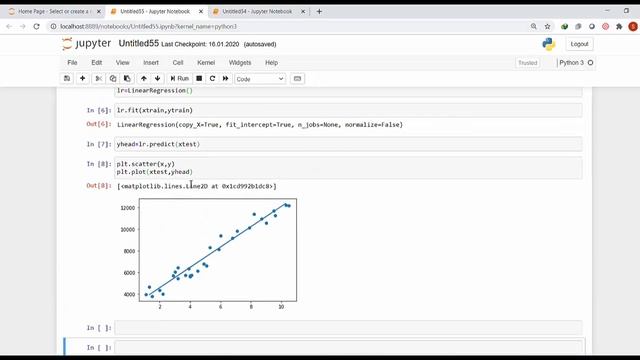The image size is (640, 360).
Task: Restart the kernel with the circular arrow icon
Action: point(212,78)
